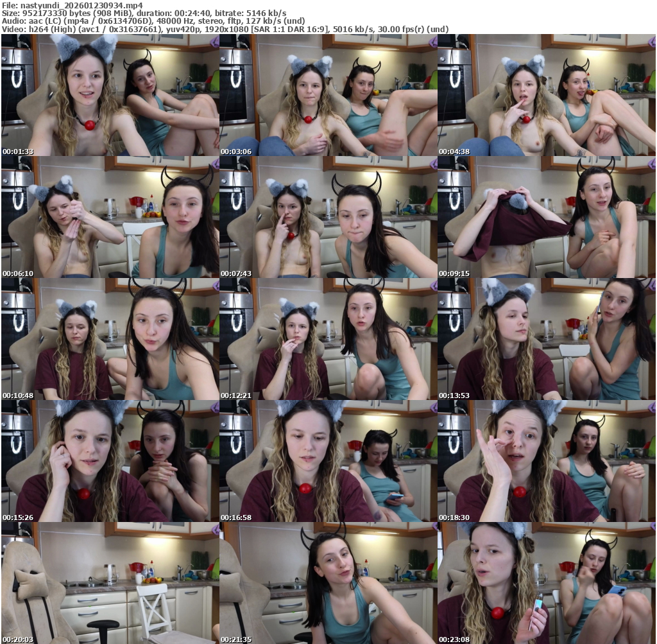Select the thumbnail stamped 00:12:21
The height and width of the screenshot is (644, 657).
328,339
